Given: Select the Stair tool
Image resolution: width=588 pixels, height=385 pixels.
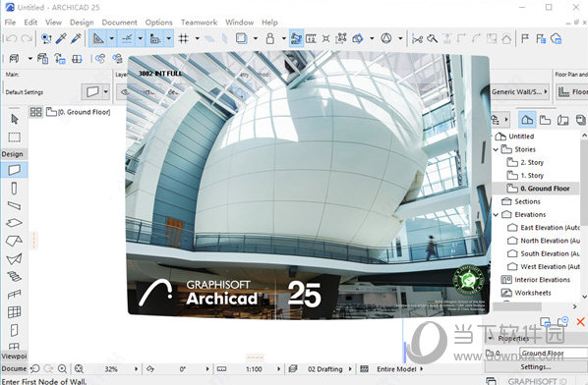Looking at the screenshot, I should coord(14,276).
